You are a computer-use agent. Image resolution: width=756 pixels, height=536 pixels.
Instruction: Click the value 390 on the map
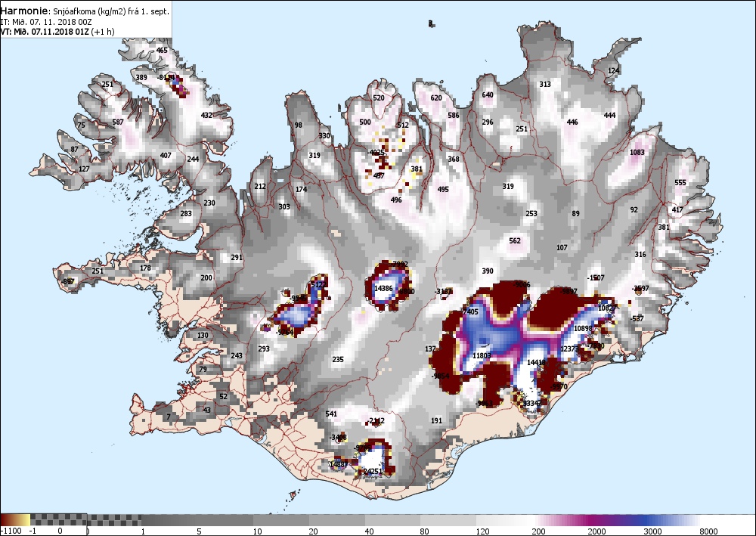pyautogui.click(x=488, y=271)
